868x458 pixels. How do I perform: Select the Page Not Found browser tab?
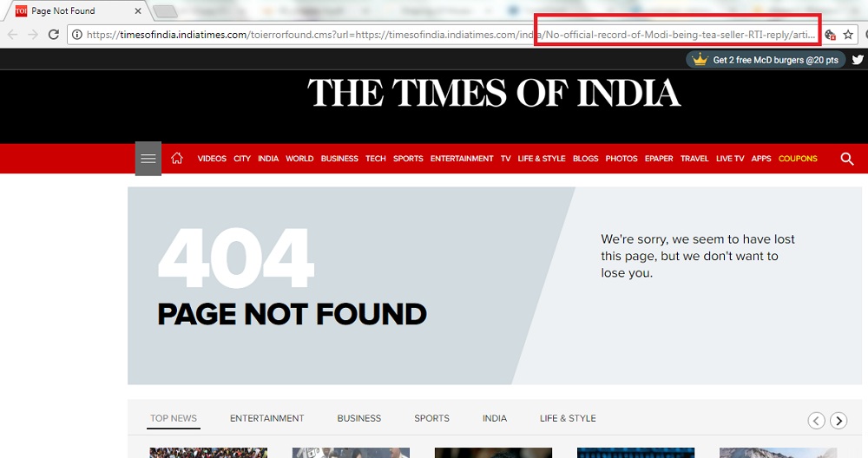point(77,10)
